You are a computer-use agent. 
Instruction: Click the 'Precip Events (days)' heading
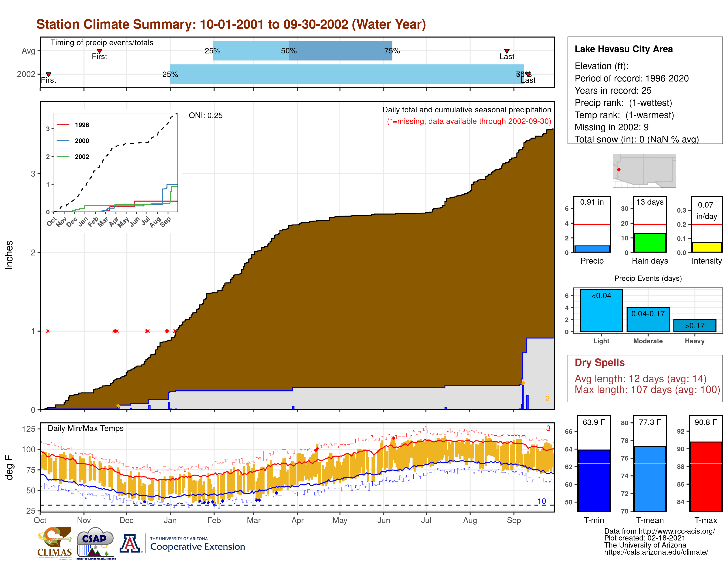648,278
